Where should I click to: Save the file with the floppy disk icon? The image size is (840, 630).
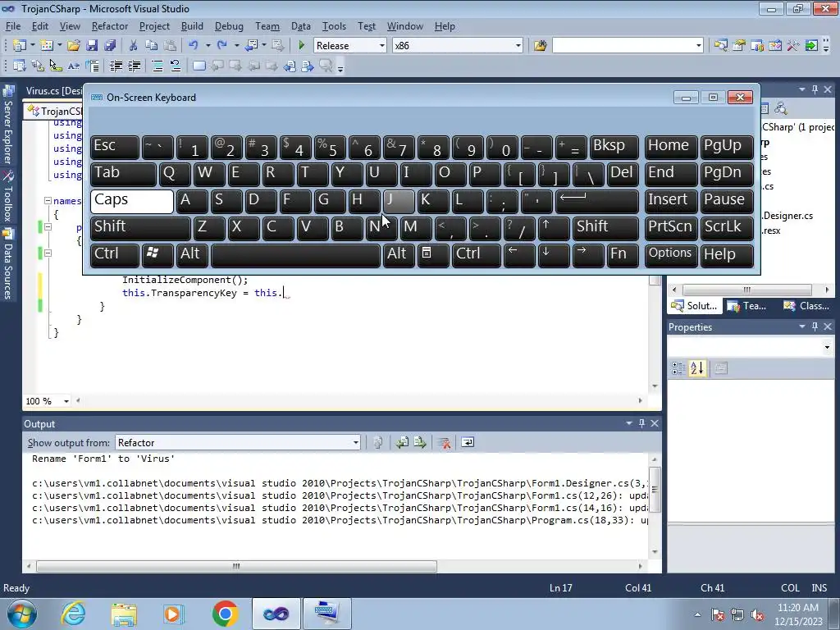[x=92, y=46]
